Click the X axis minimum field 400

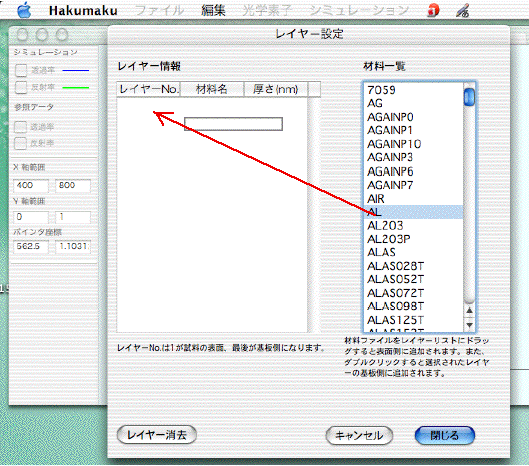(x=31, y=185)
